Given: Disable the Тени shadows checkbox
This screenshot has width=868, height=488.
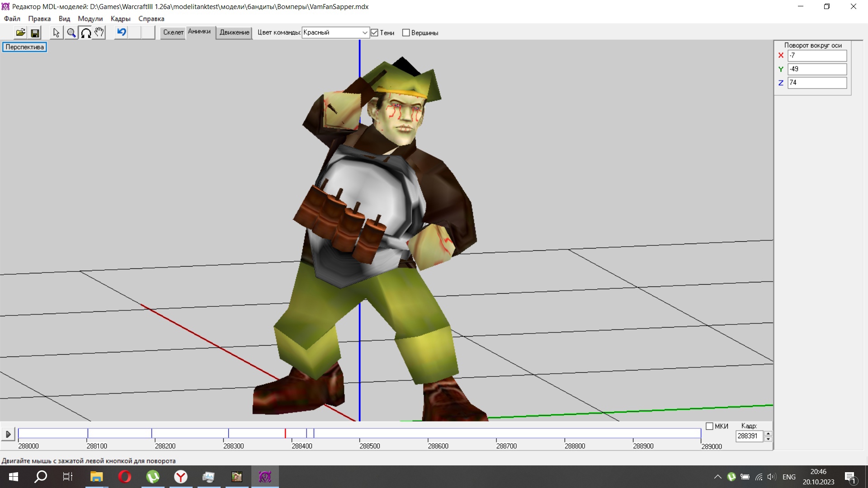Looking at the screenshot, I should [374, 33].
